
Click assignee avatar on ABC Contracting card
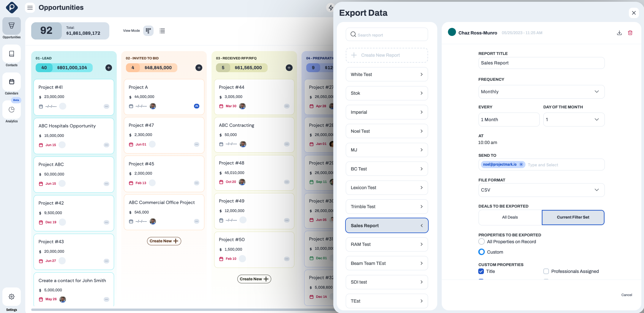coord(243,144)
